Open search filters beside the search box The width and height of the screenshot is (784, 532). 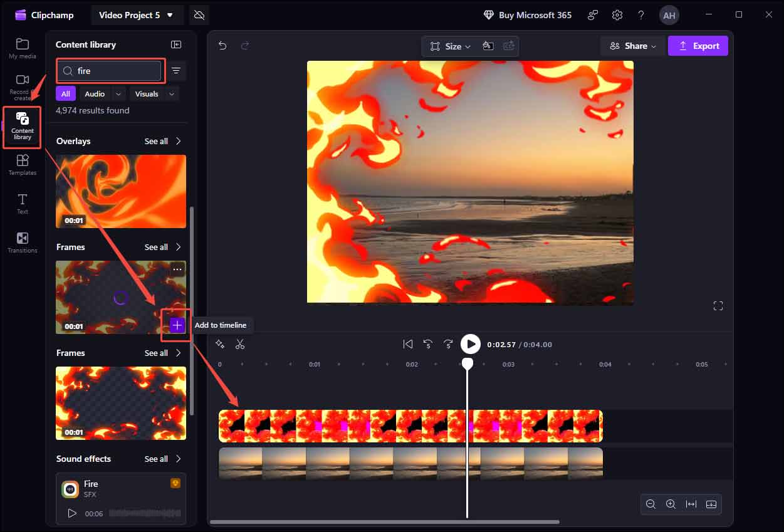click(x=176, y=71)
